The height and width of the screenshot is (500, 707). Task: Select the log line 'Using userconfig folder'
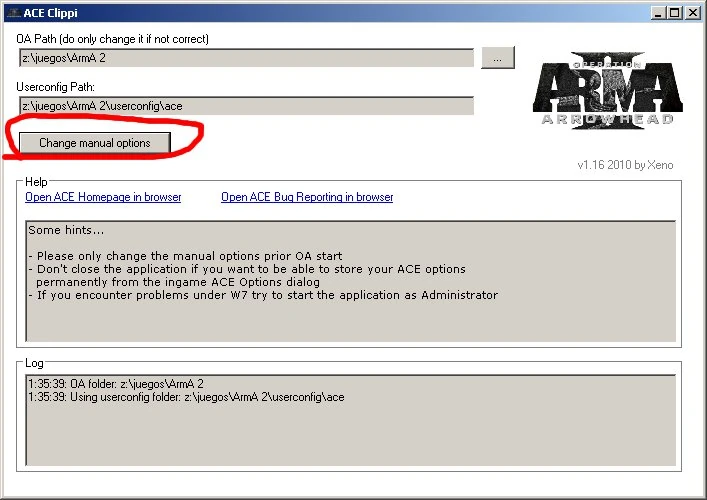[186, 397]
